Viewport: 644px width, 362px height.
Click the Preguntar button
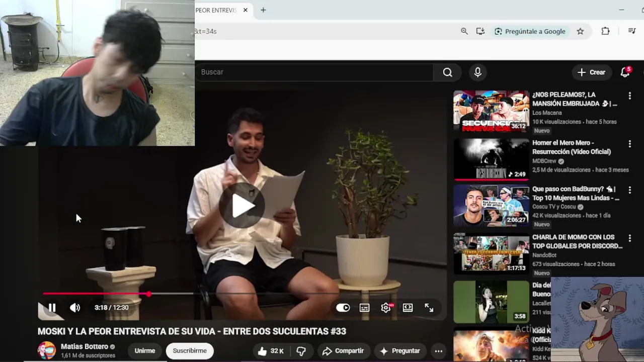[399, 351]
